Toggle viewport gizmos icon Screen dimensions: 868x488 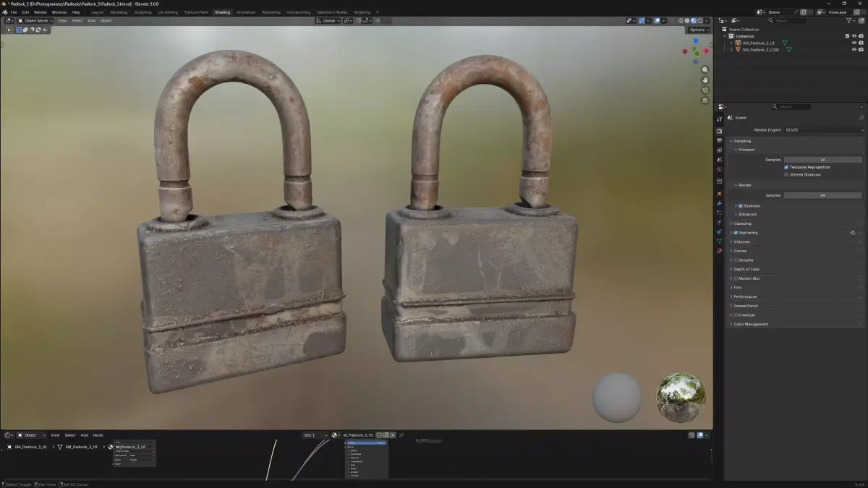[x=642, y=21]
